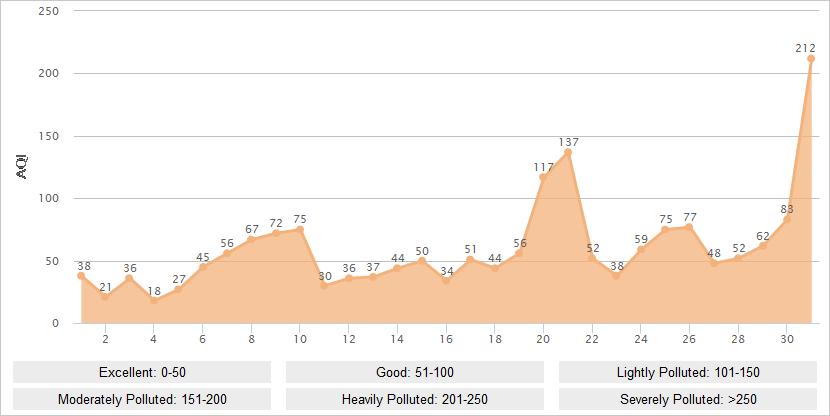The image size is (830, 416).
Task: Select the data point labeled 212
Action: (x=811, y=58)
